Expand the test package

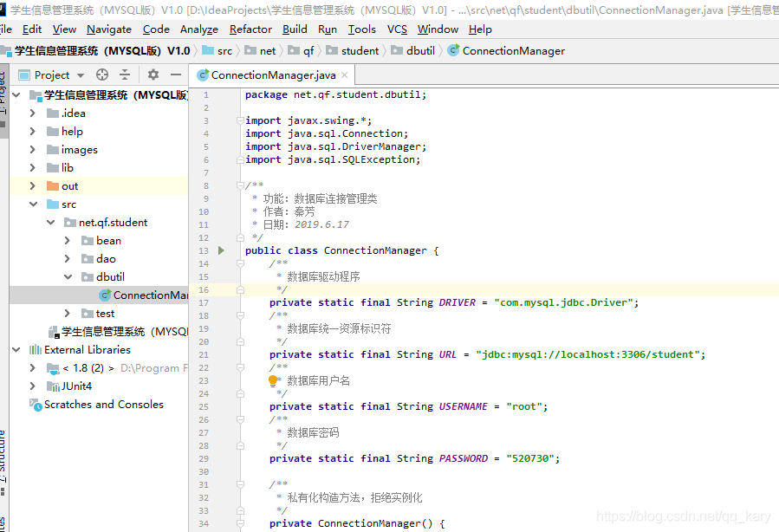click(x=68, y=314)
